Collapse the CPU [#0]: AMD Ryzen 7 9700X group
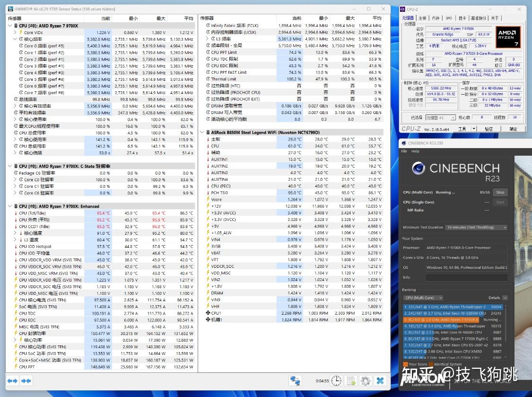The width and height of the screenshot is (532, 397). click(10, 26)
